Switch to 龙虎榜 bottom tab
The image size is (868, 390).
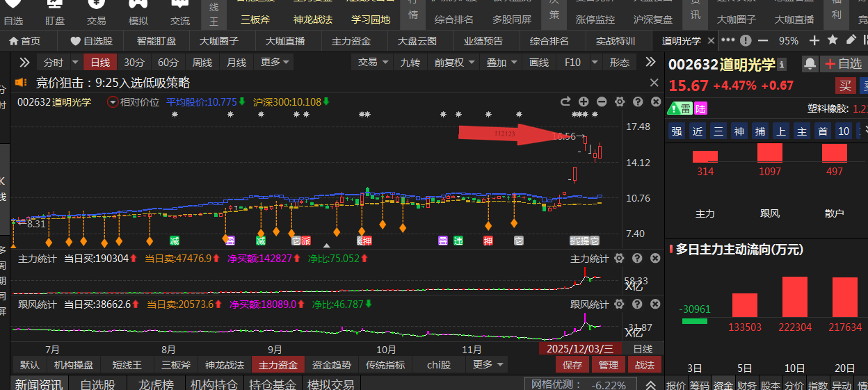pyautogui.click(x=156, y=384)
